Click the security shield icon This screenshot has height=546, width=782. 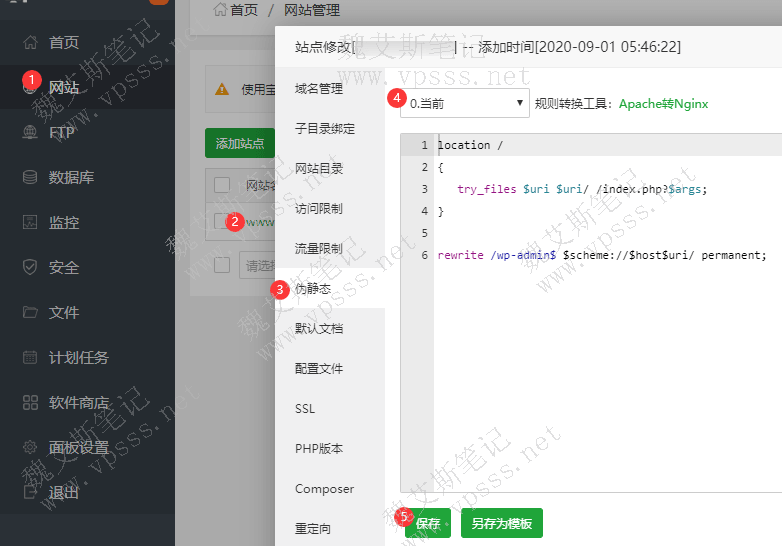coord(30,267)
